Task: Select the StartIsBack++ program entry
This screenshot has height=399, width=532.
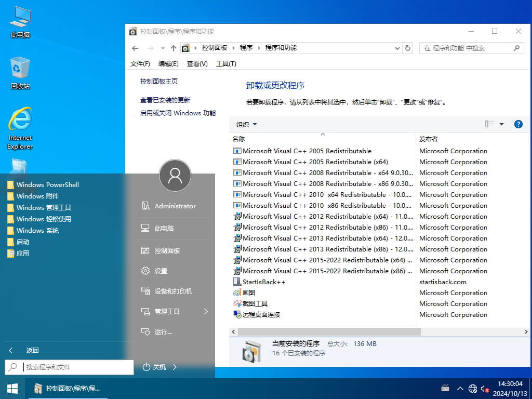Action: tap(259, 282)
